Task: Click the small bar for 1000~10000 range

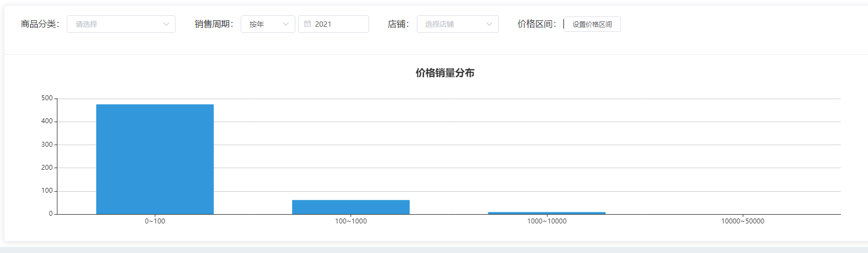Action: click(546, 213)
